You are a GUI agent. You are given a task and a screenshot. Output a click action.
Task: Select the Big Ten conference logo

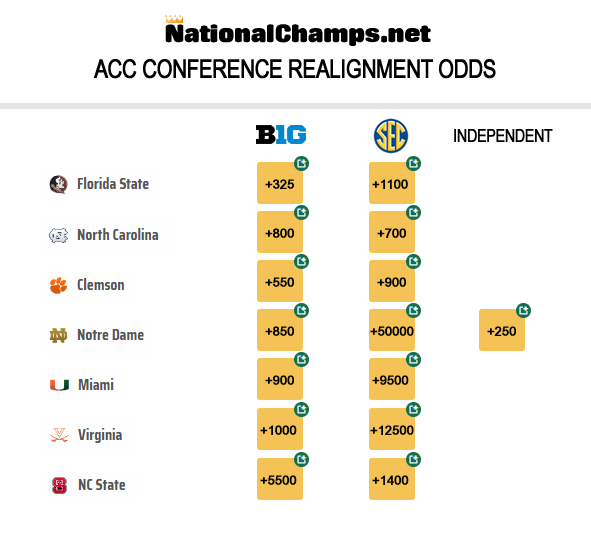(281, 135)
